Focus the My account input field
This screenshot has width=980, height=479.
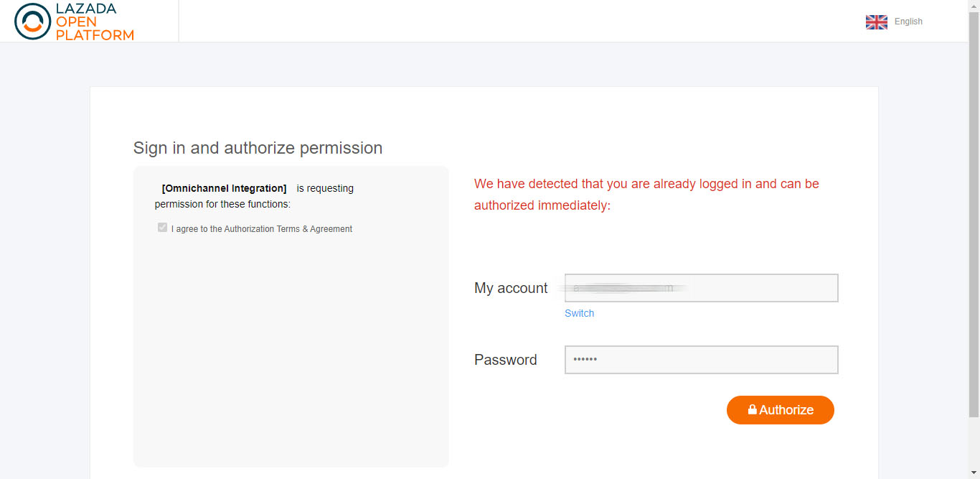pos(701,288)
